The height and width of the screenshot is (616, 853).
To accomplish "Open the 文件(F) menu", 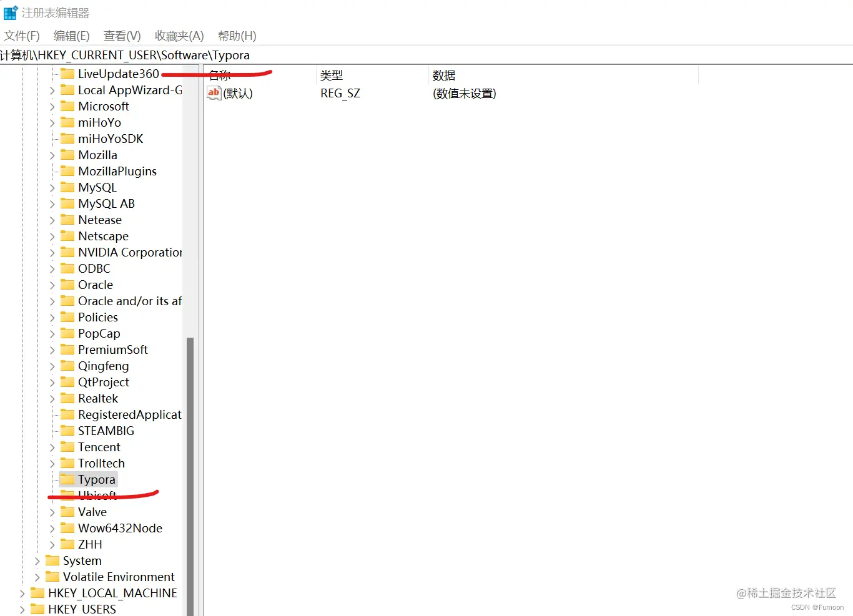I will pyautogui.click(x=22, y=36).
